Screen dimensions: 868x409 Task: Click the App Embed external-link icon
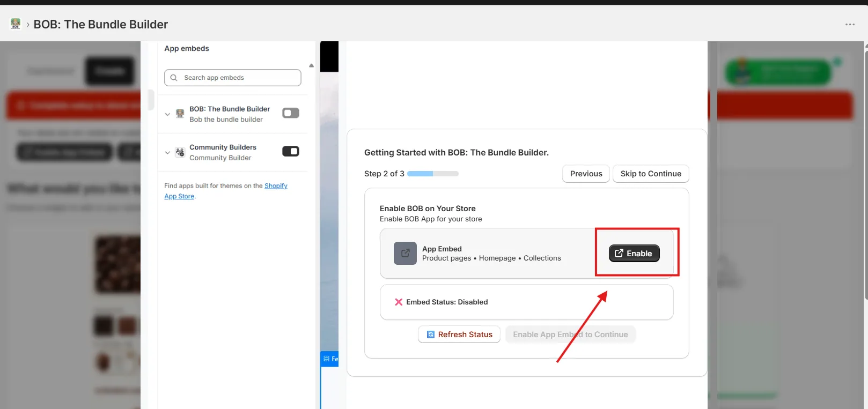point(405,253)
